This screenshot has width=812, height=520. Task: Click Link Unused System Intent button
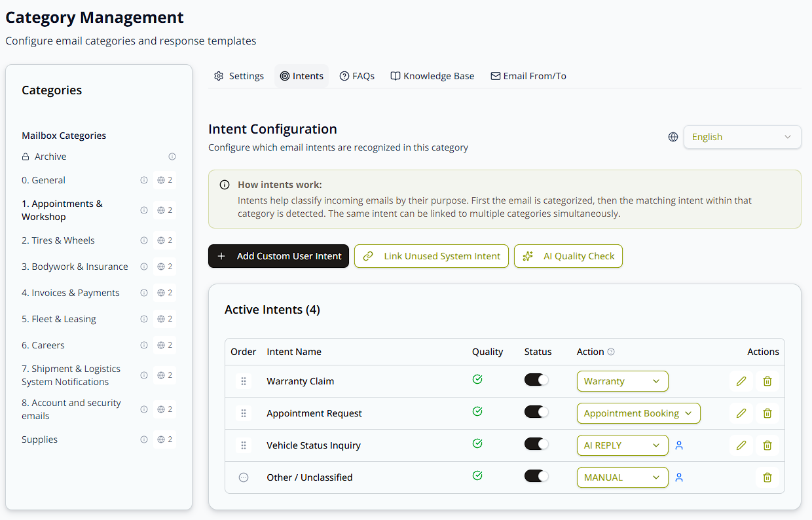[432, 256]
